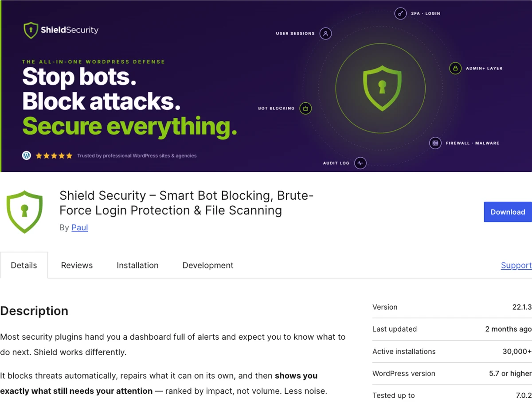This screenshot has width=532, height=403.
Task: Click the Bot Blocking robot icon
Action: [305, 108]
